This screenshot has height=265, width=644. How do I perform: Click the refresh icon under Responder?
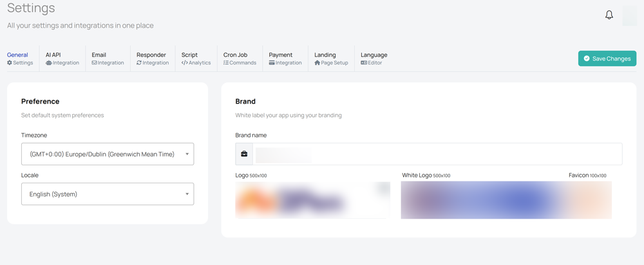tap(139, 63)
